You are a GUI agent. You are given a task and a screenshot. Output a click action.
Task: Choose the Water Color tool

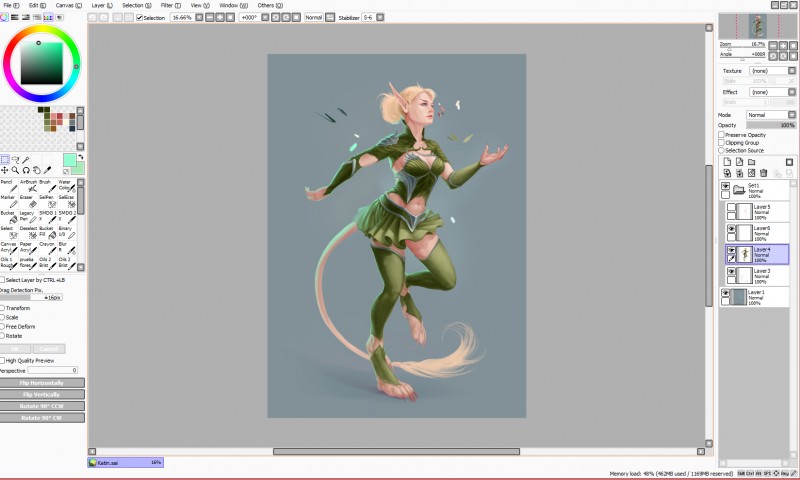(67, 186)
